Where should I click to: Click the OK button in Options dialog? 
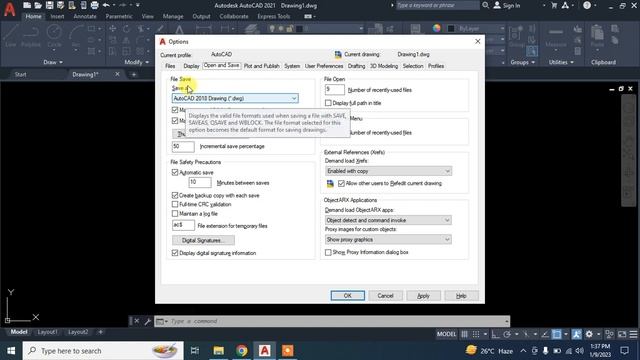coord(348,296)
